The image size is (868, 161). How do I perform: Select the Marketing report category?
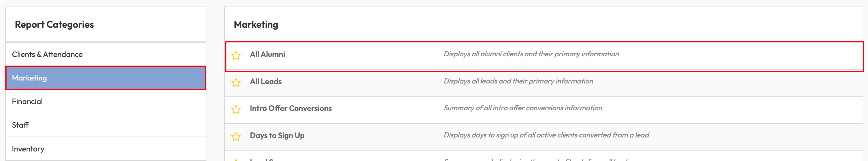pyautogui.click(x=30, y=78)
